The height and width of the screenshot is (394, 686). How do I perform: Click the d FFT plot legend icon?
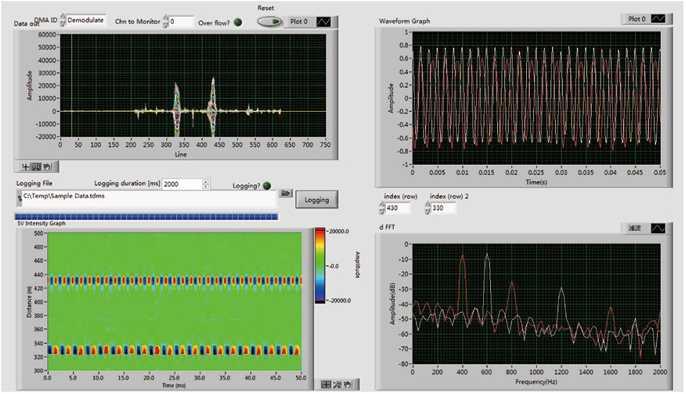tap(658, 228)
